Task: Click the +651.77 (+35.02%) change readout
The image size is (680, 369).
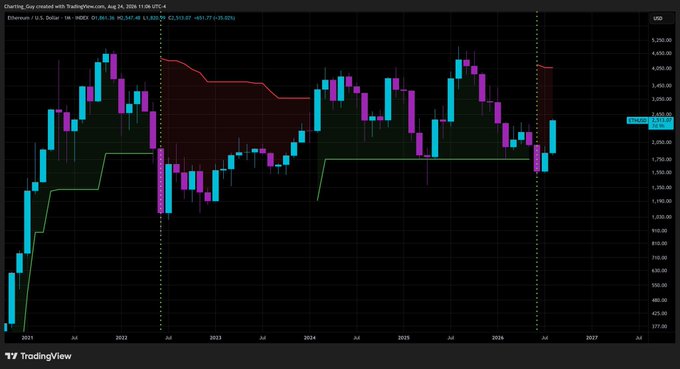Action: pos(214,18)
